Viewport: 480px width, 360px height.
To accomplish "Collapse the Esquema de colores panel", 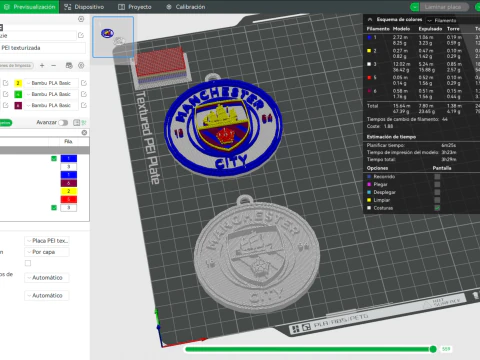I will pyautogui.click(x=370, y=20).
